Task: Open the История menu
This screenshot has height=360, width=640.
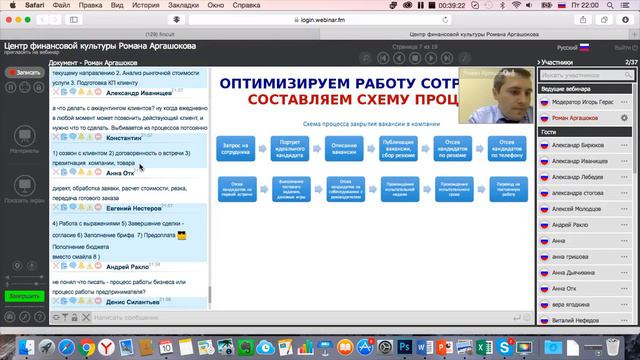Action: point(146,5)
